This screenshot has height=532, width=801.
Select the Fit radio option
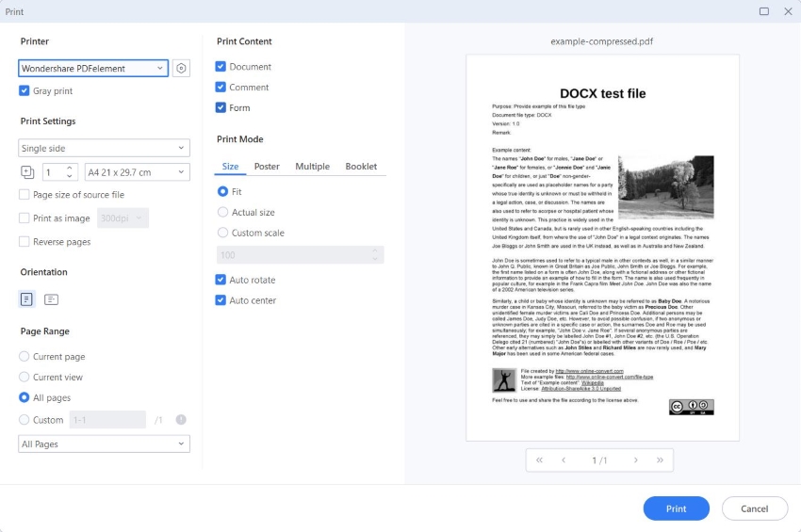tap(222, 191)
